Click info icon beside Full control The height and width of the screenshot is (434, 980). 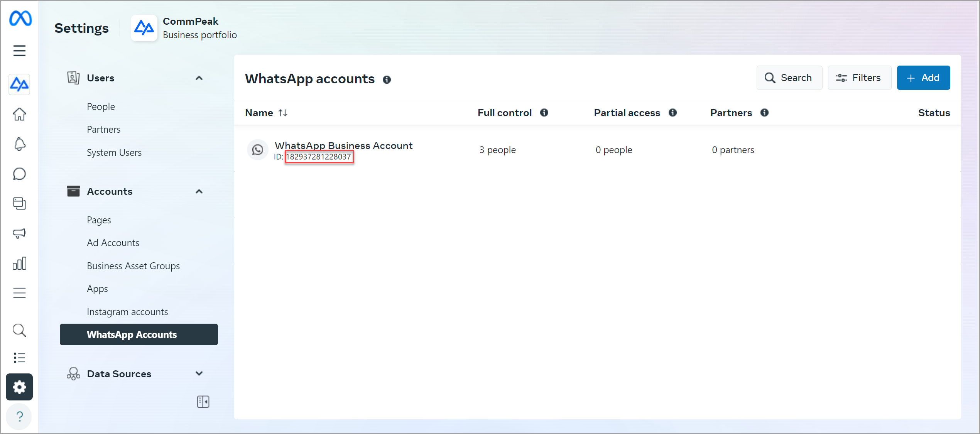pos(544,113)
